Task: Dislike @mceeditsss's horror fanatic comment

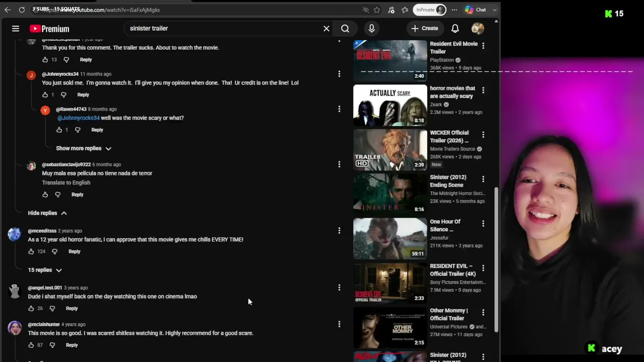Action: (54, 251)
